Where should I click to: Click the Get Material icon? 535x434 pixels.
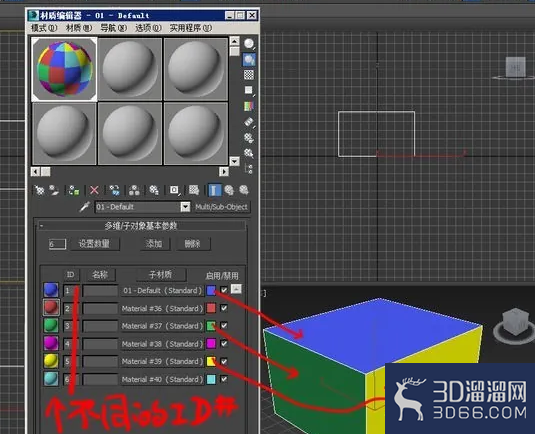(x=40, y=190)
